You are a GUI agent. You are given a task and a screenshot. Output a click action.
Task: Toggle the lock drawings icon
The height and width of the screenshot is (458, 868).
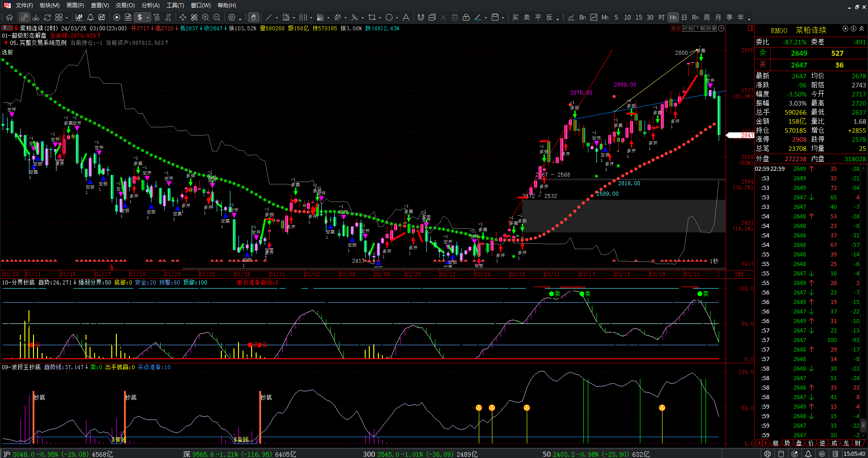tap(466, 17)
